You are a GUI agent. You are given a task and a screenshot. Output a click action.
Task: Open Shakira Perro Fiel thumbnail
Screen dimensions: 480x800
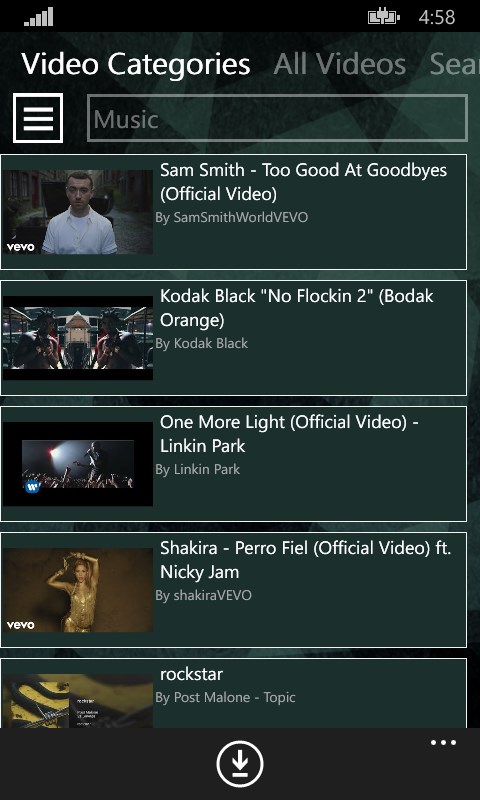tap(78, 590)
